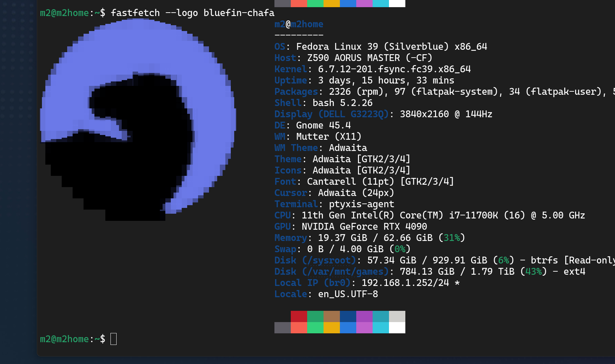This screenshot has width=615, height=364.
Task: Click the Uptime value '3 days, 15 hours, 33 mins'
Action: [x=386, y=80]
